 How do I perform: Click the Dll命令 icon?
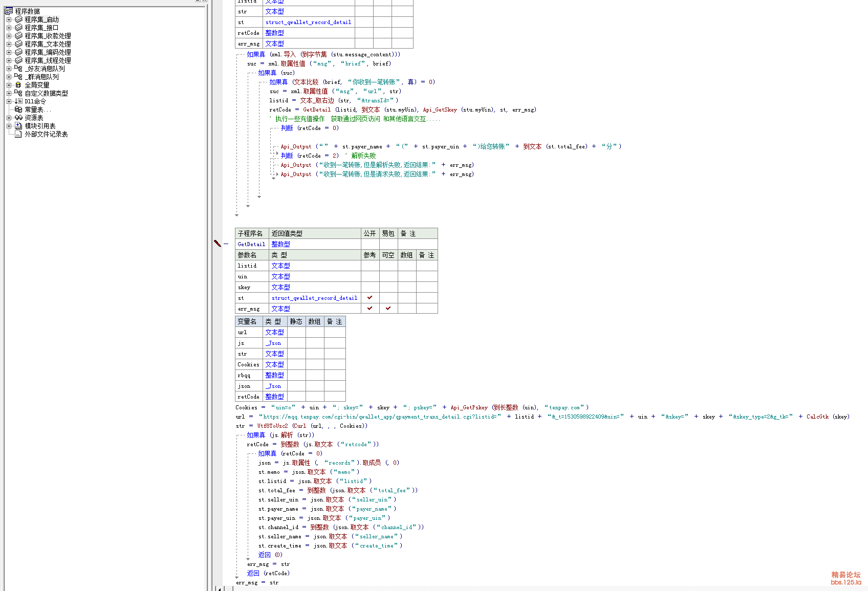[18, 101]
